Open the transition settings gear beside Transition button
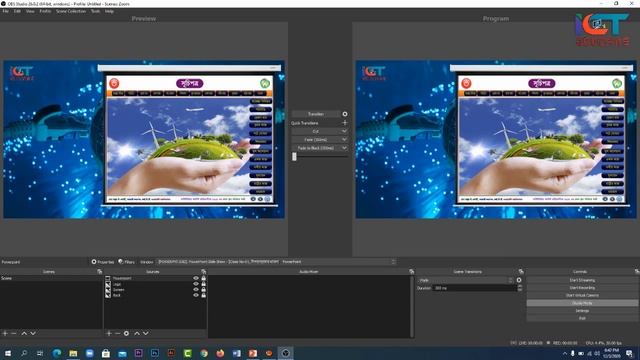The image size is (640, 360). [x=345, y=114]
